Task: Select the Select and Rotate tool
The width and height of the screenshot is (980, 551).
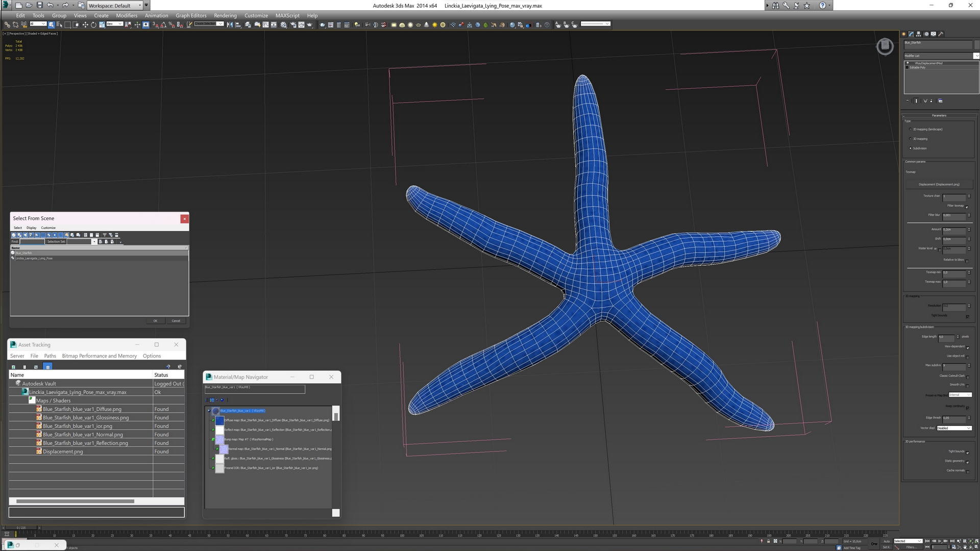Action: pyautogui.click(x=93, y=24)
